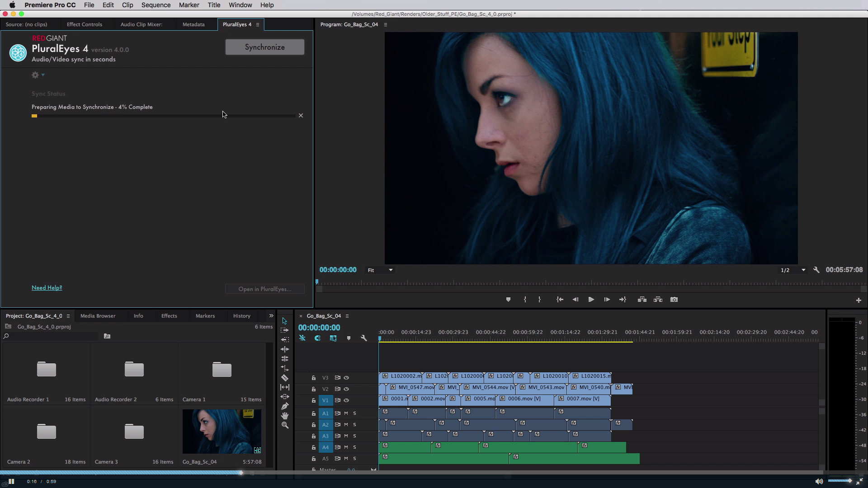This screenshot has height=488, width=868.
Task: Open the Need Help? link
Action: pos(47,288)
